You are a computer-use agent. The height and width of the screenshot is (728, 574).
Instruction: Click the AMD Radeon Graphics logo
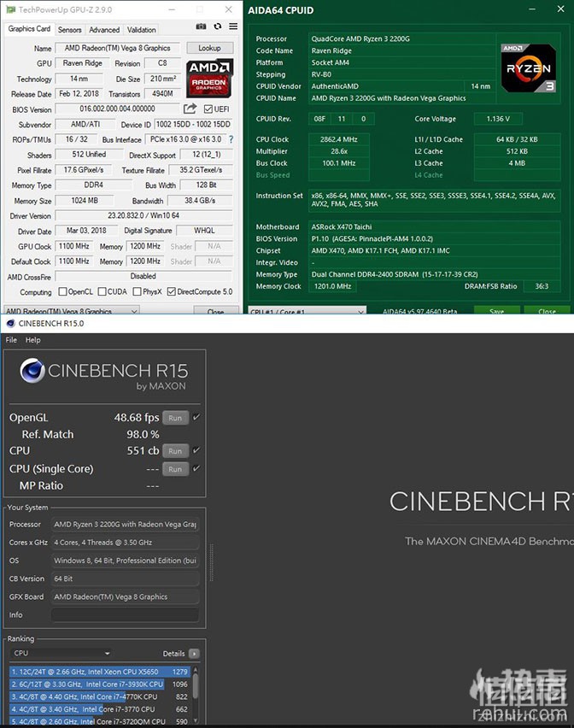point(209,79)
